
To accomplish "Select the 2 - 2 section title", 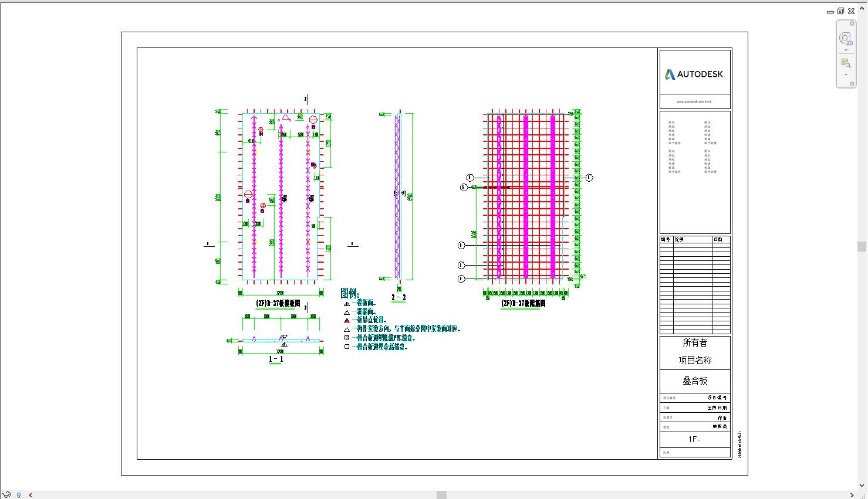I will [398, 298].
